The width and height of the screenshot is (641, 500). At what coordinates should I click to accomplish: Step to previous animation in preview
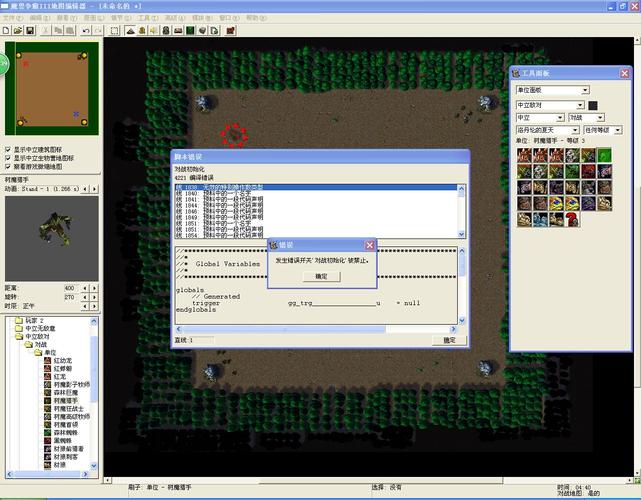[x=85, y=189]
